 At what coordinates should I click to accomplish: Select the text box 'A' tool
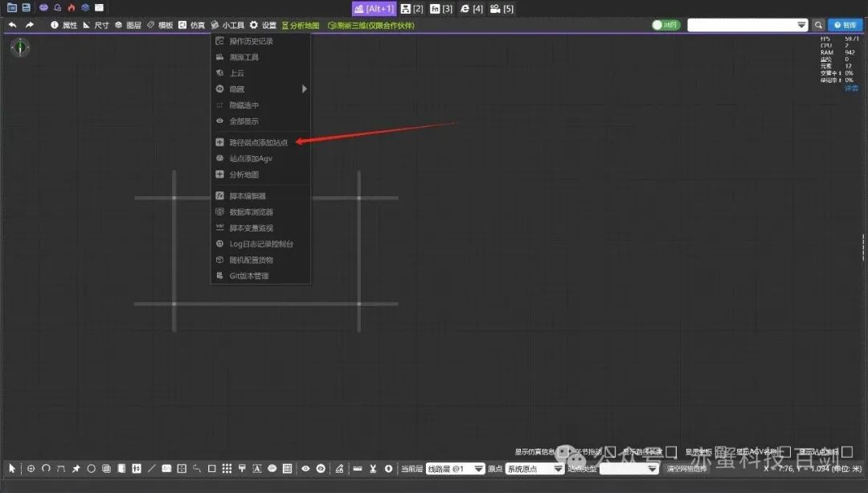257,469
